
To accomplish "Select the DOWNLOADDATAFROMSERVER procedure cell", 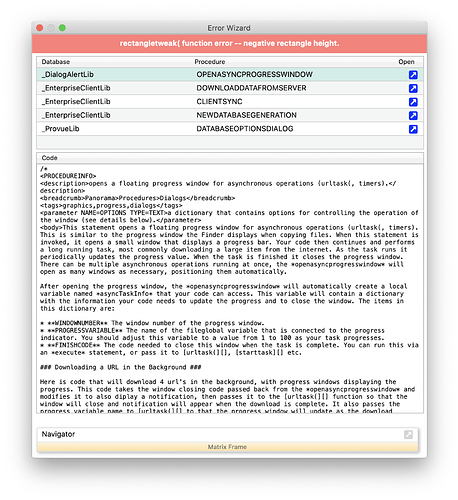I will [251, 88].
